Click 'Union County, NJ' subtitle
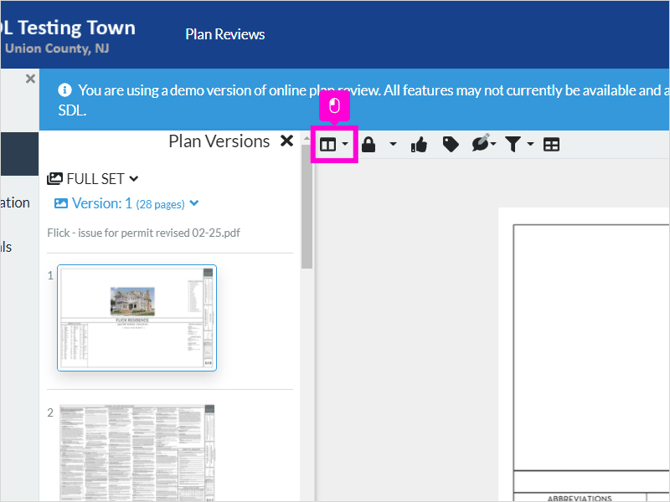Screen dimensions: 670x502 click(57, 48)
